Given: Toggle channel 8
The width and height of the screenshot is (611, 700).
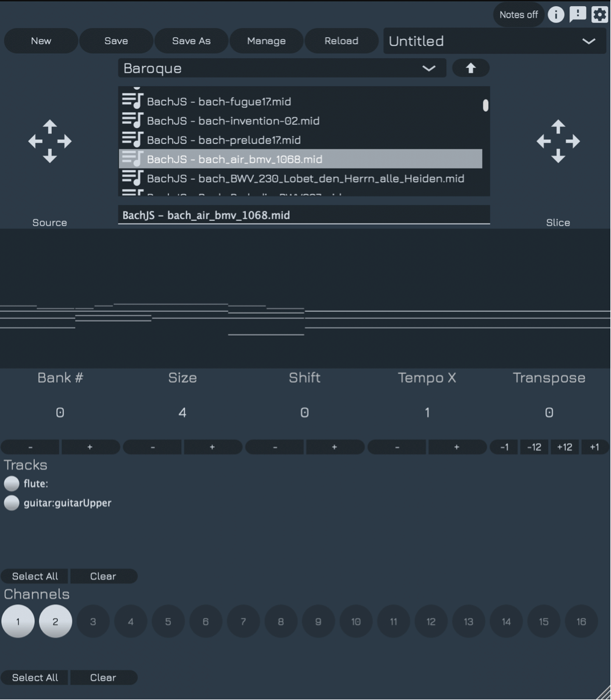Looking at the screenshot, I should point(281,621).
